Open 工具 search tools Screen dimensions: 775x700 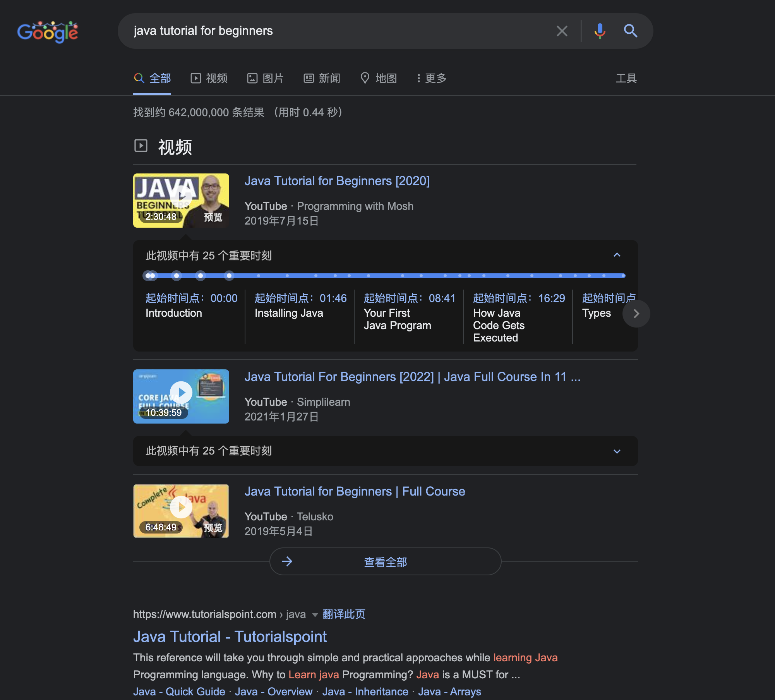[x=626, y=79]
